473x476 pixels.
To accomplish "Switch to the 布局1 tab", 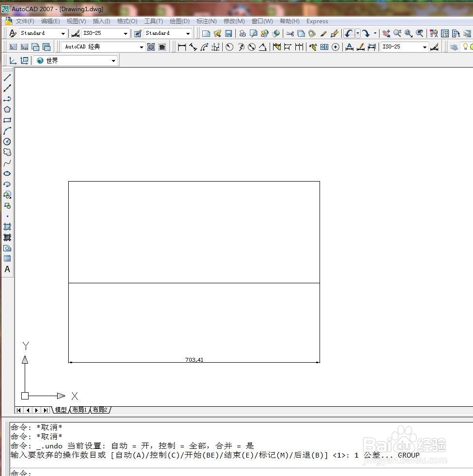I will [79, 410].
